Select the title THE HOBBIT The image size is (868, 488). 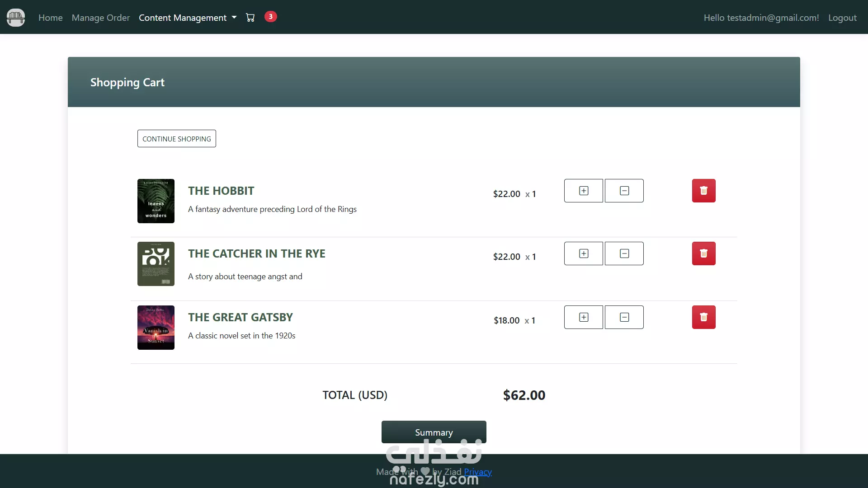[221, 191]
